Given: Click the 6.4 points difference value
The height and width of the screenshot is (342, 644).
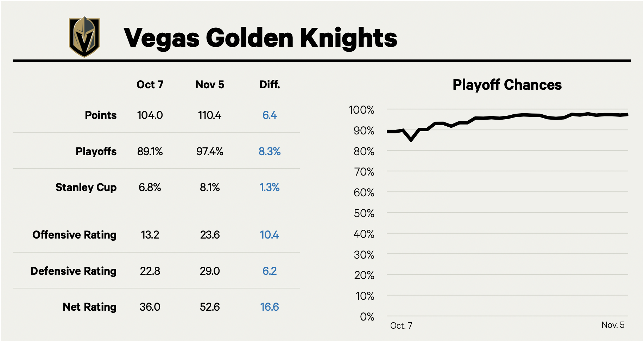Looking at the screenshot, I should point(270,115).
